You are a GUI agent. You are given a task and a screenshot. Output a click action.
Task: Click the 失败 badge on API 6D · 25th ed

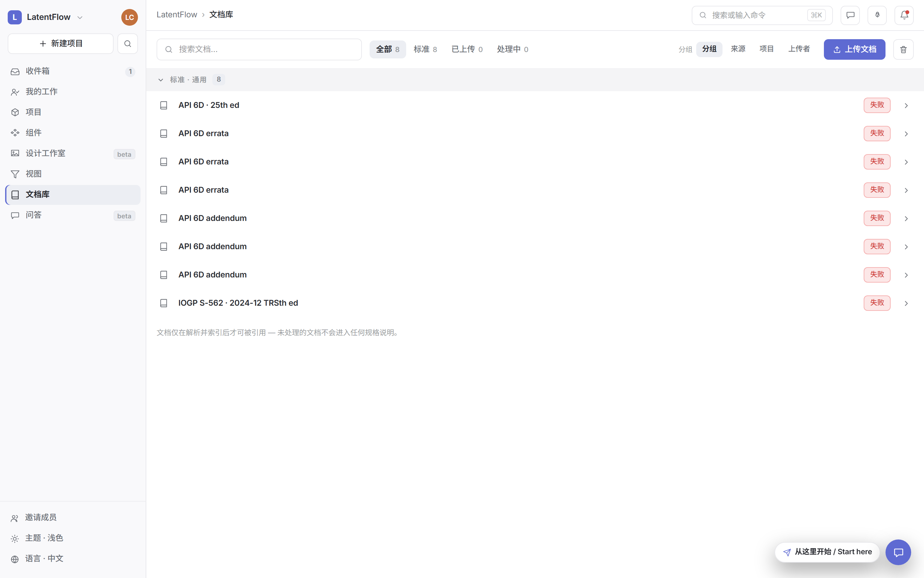click(877, 105)
